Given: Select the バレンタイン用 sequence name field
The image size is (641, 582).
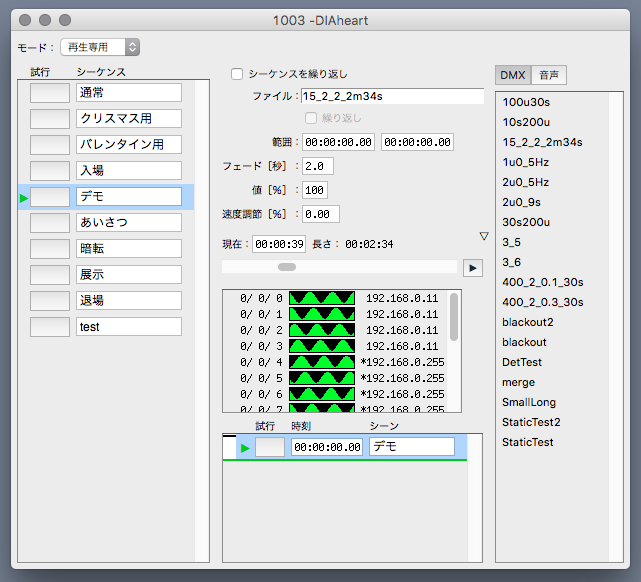Looking at the screenshot, I should (129, 145).
